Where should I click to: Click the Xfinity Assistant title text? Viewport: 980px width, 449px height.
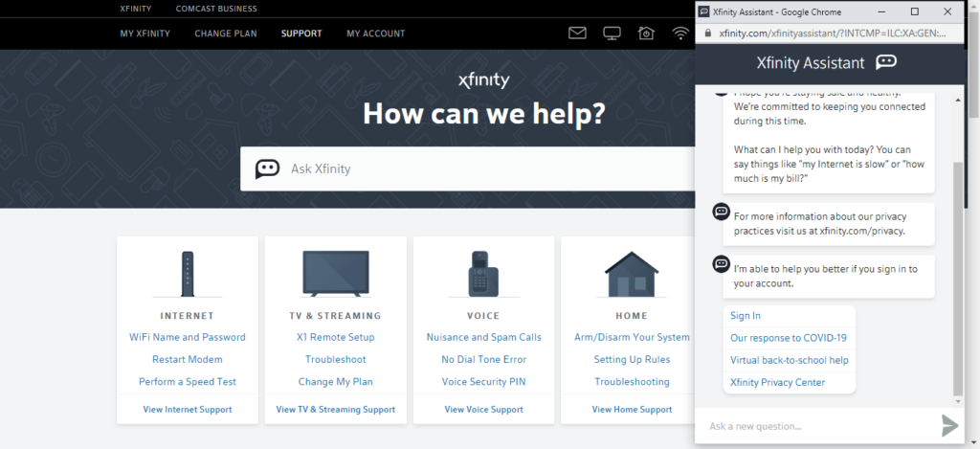click(811, 62)
